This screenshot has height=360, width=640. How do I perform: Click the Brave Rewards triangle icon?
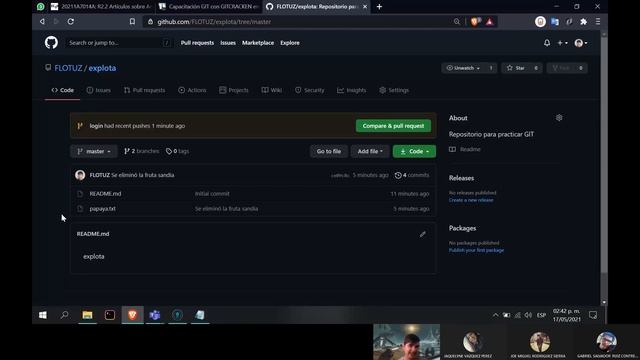click(x=490, y=22)
